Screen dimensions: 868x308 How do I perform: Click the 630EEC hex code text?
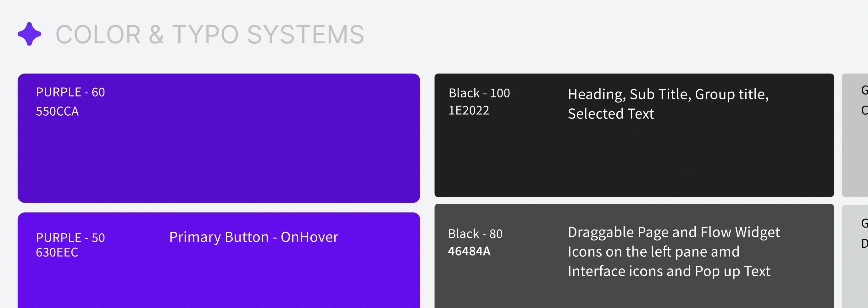pos(57,252)
